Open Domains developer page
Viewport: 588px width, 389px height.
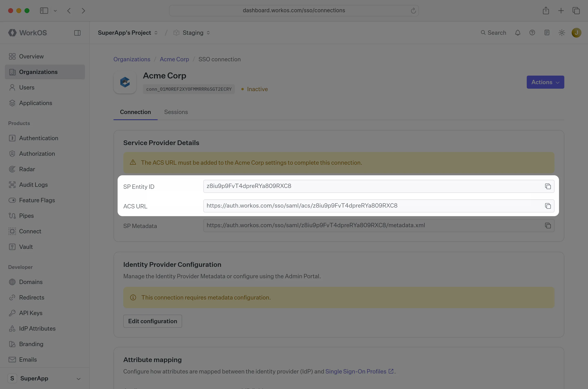(45, 282)
